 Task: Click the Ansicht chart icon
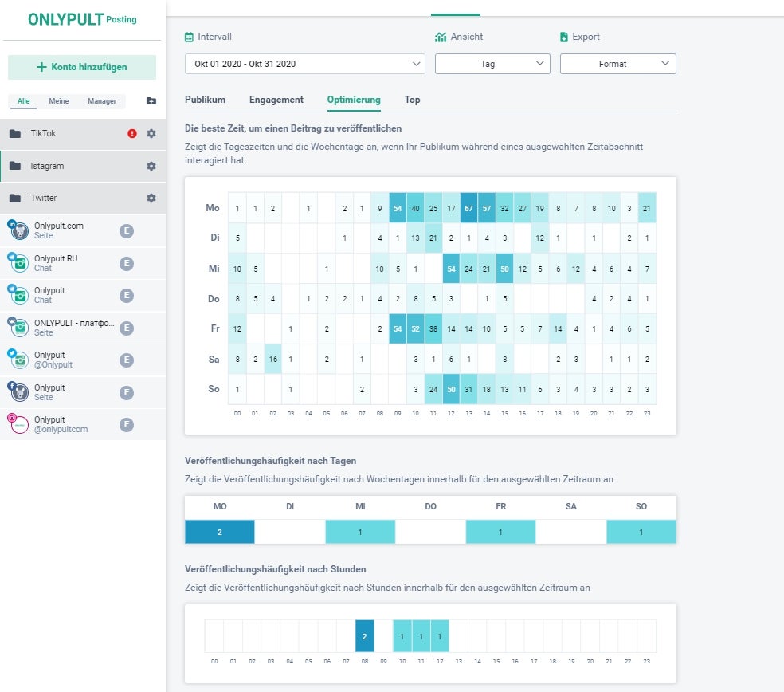441,37
